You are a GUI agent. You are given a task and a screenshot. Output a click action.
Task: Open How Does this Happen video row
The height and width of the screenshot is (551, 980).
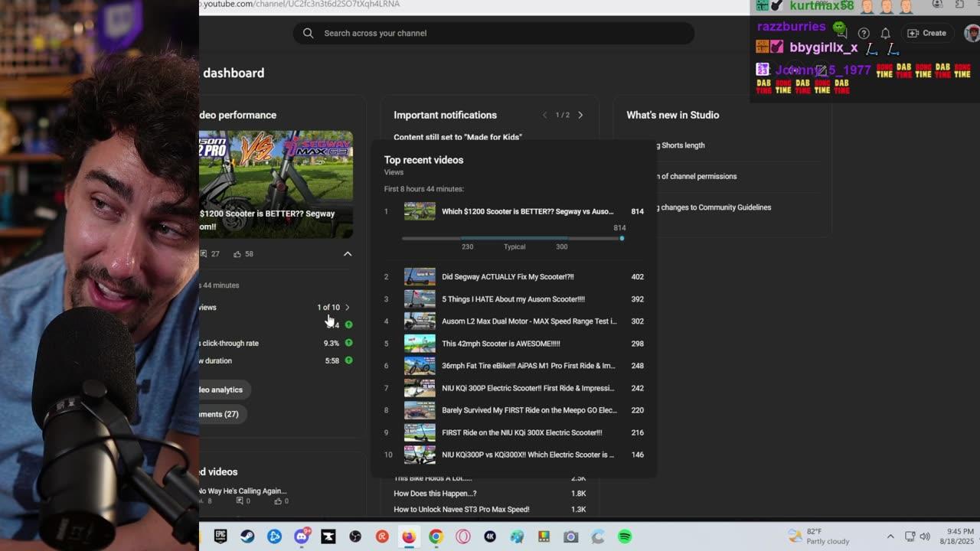click(490, 494)
